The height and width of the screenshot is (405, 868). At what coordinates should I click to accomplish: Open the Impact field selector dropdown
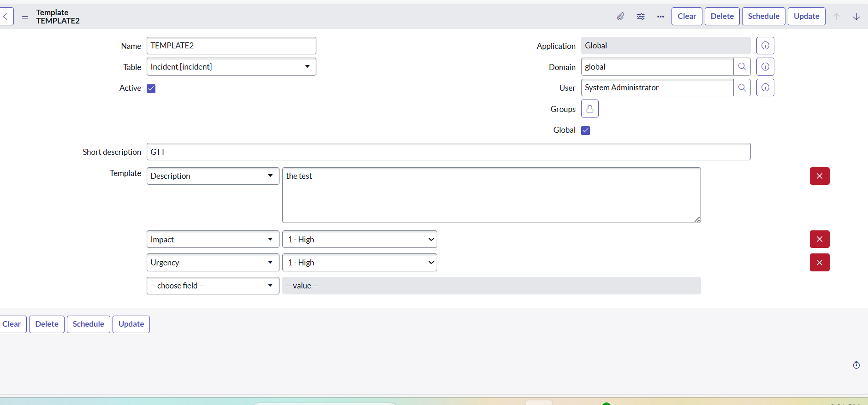(x=213, y=239)
